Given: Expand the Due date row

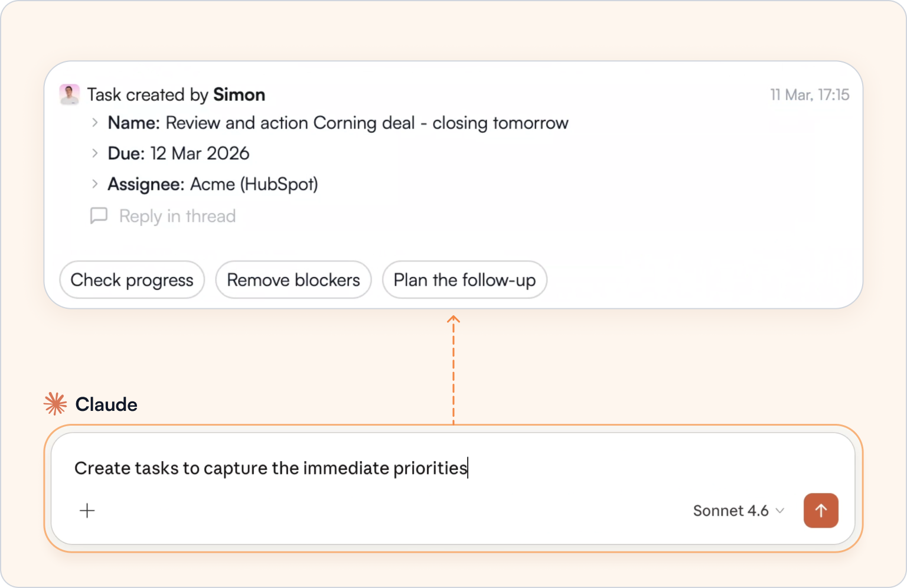Looking at the screenshot, I should [96, 153].
